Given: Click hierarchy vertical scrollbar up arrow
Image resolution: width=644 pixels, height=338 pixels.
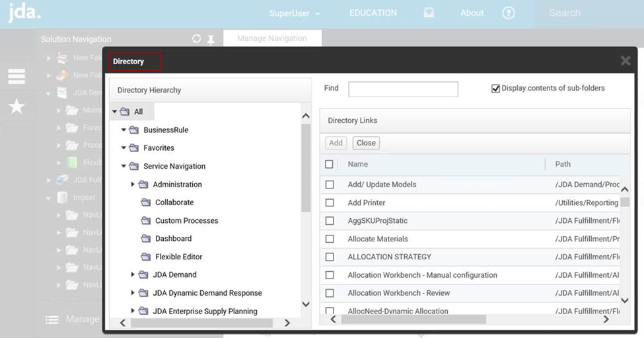Looking at the screenshot, I should [306, 116].
